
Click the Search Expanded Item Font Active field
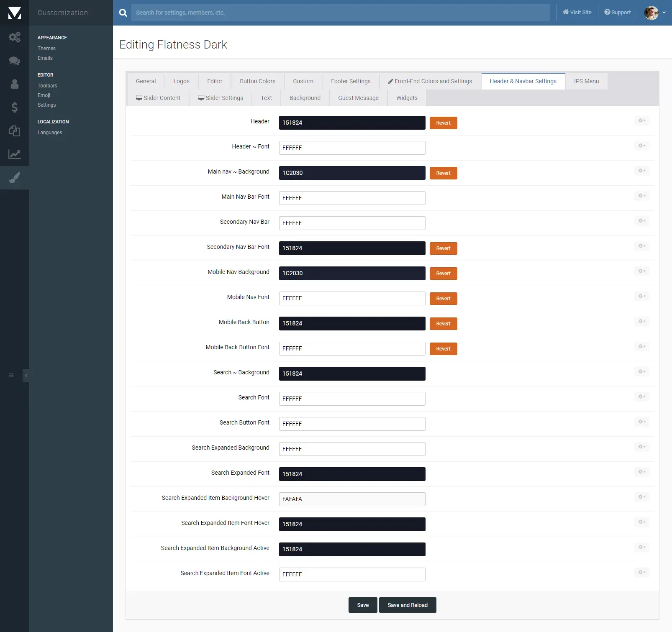[352, 574]
